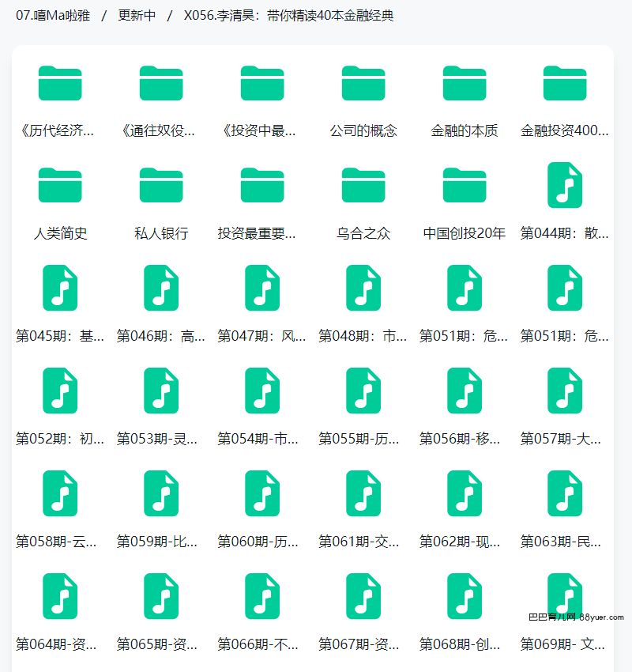This screenshot has height=672, width=632.
Task: Play audio file icon 第057期-大...
Action: coord(565,391)
